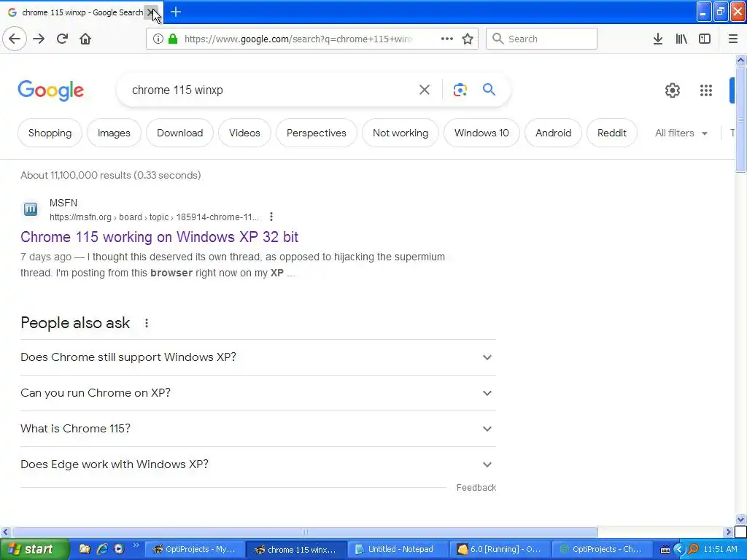Submit search with blue magnifier
The height and width of the screenshot is (560, 747).
pyautogui.click(x=489, y=90)
